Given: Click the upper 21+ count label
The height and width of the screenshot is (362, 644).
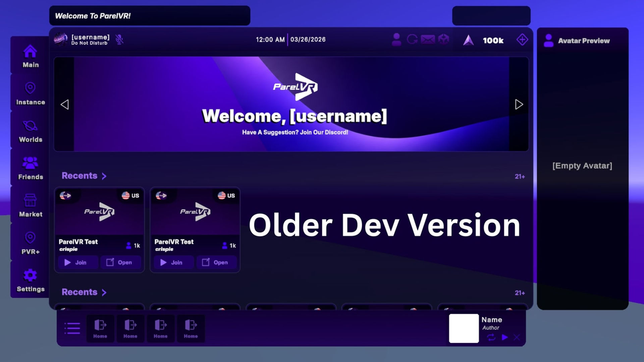Looking at the screenshot, I should coord(520,177).
